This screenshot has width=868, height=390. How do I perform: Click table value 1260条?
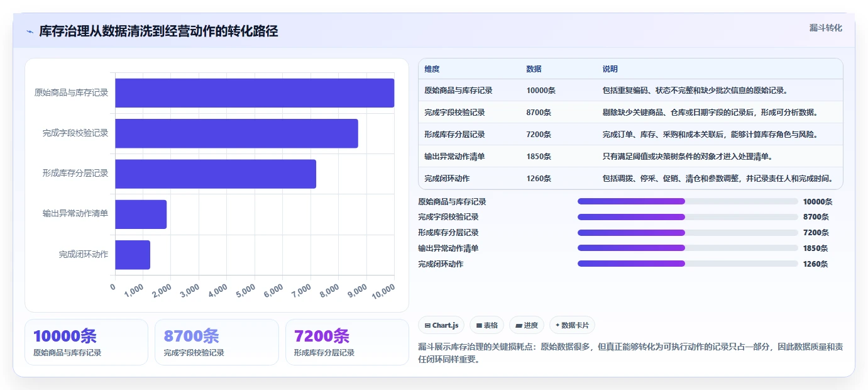pos(539,178)
